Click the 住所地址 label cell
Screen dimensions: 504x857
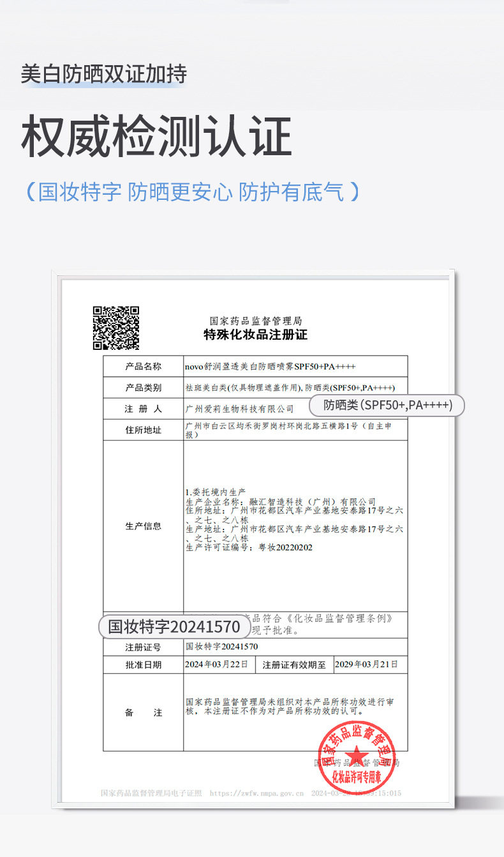[x=144, y=430]
